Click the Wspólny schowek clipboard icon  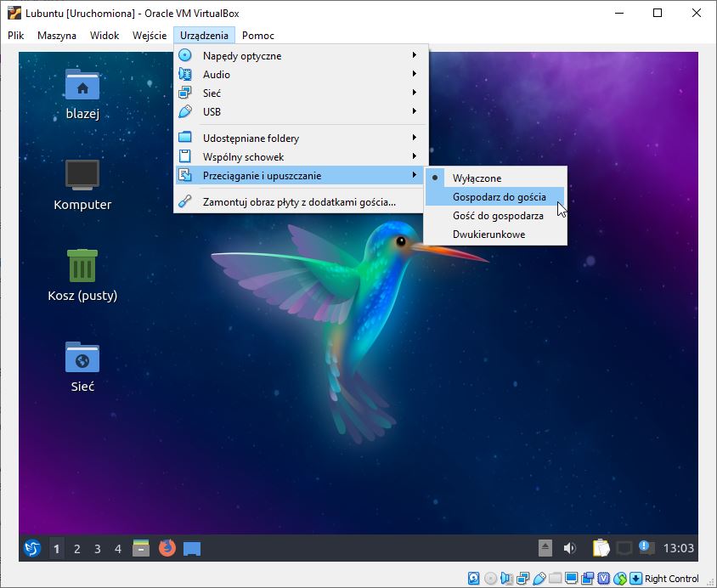coord(184,156)
